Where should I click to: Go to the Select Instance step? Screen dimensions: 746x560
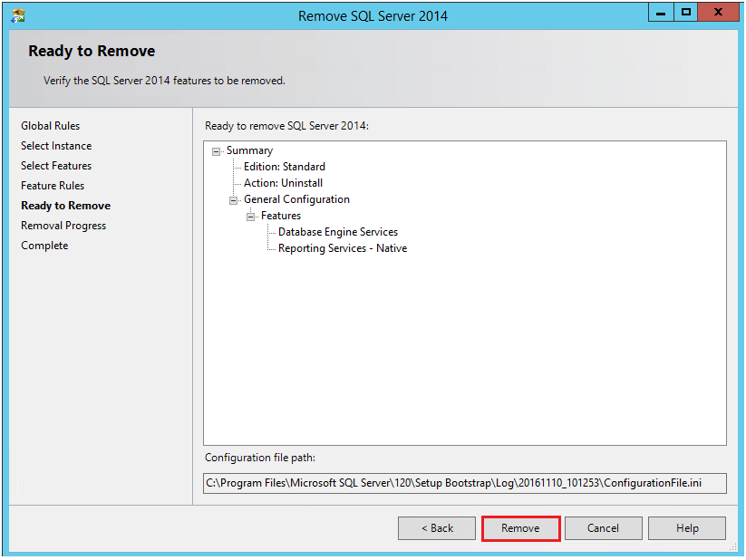point(56,146)
